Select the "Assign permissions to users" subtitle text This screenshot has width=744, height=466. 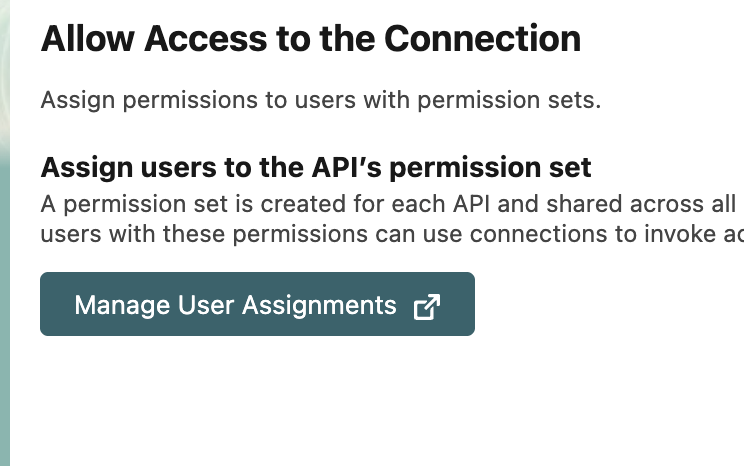tap(320, 101)
